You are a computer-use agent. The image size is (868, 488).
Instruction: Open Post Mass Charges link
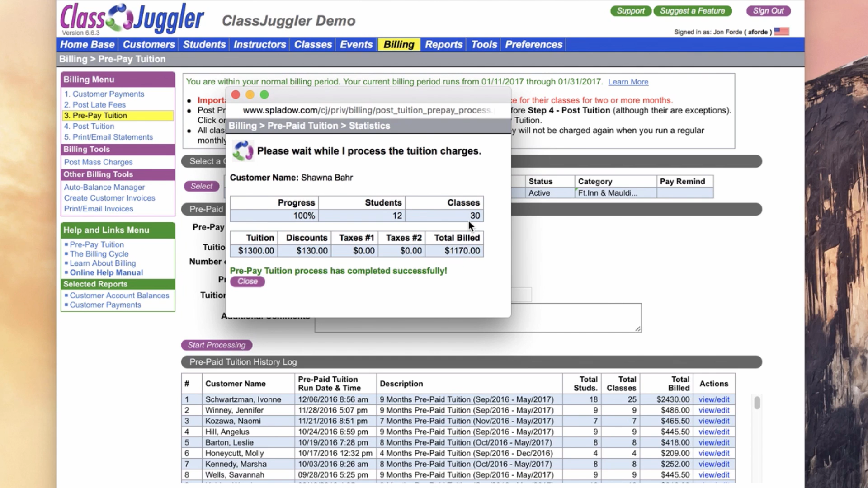pos(98,162)
